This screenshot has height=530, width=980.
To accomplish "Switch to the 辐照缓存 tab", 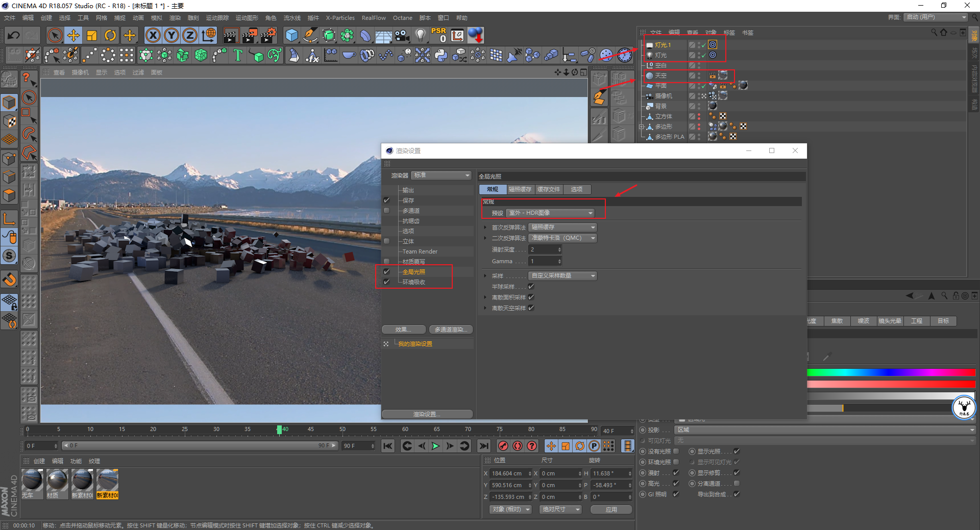I will (520, 189).
